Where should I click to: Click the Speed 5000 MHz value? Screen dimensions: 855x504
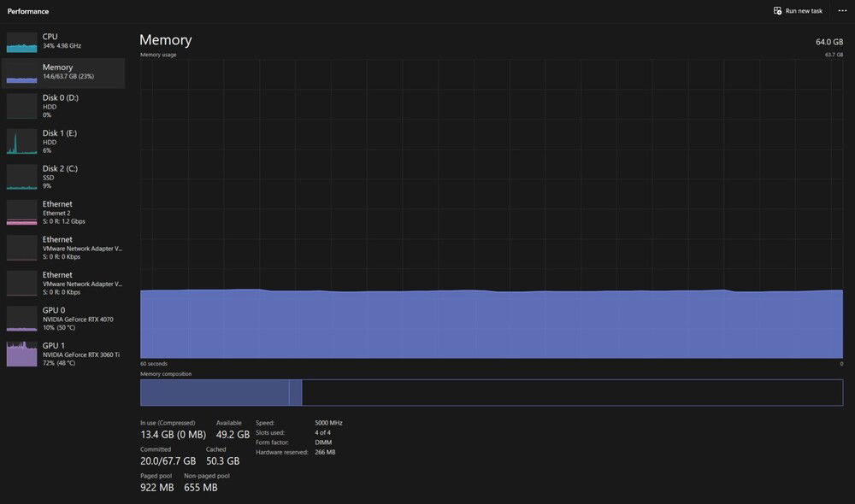[x=328, y=423]
